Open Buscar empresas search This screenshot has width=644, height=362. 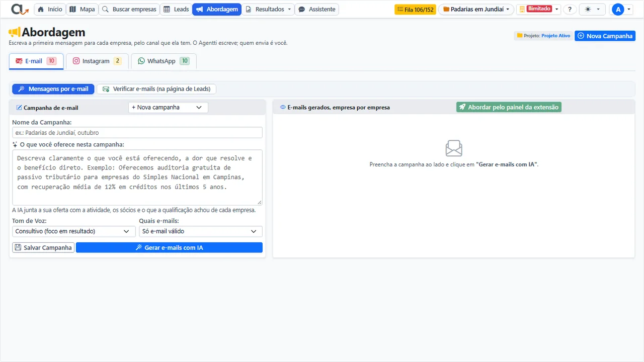click(129, 9)
